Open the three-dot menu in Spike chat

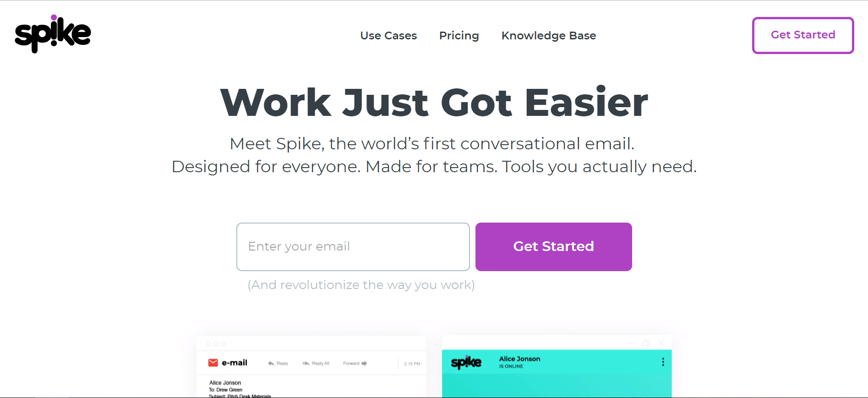[663, 362]
